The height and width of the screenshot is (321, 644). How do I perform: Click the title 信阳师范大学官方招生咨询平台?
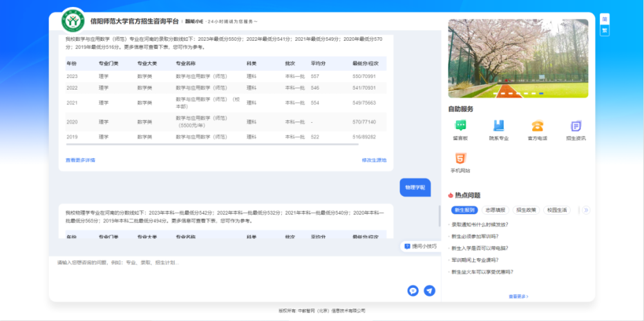[134, 21]
